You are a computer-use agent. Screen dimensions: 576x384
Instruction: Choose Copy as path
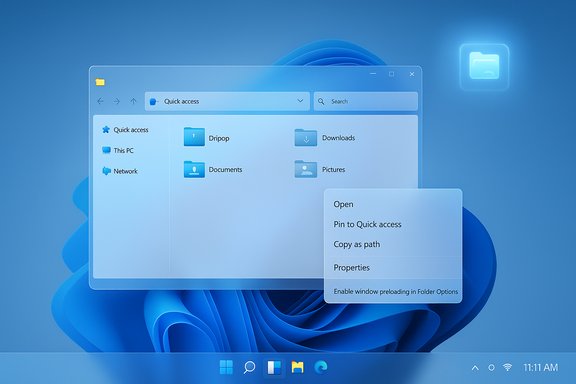(357, 244)
